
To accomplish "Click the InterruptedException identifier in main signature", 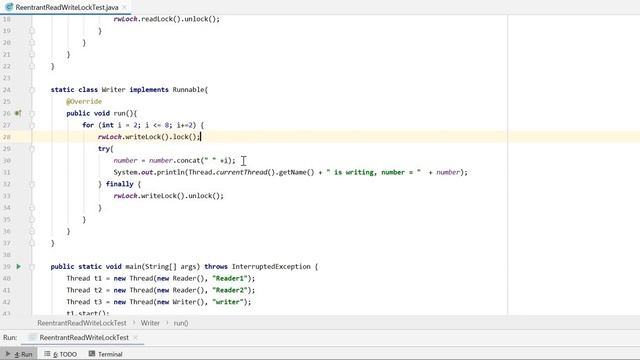I will [271, 267].
